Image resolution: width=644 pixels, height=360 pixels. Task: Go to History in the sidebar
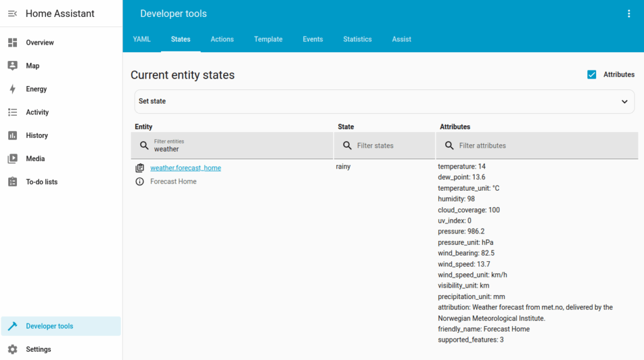tap(36, 135)
